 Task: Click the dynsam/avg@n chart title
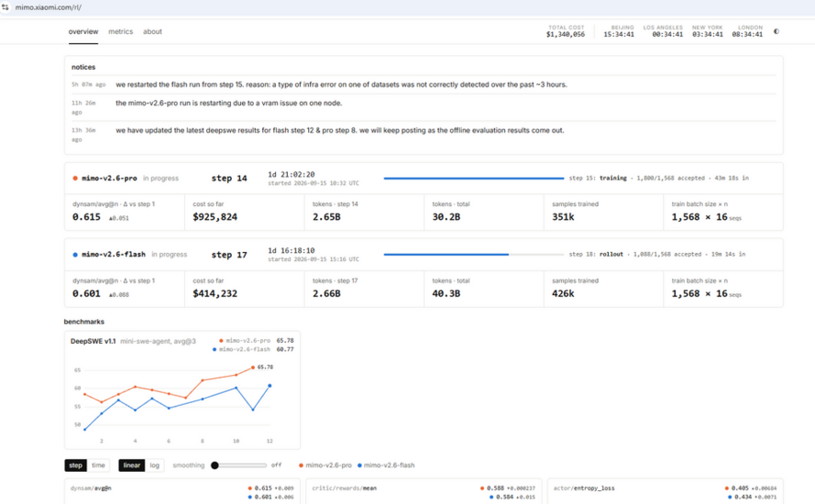click(91, 488)
